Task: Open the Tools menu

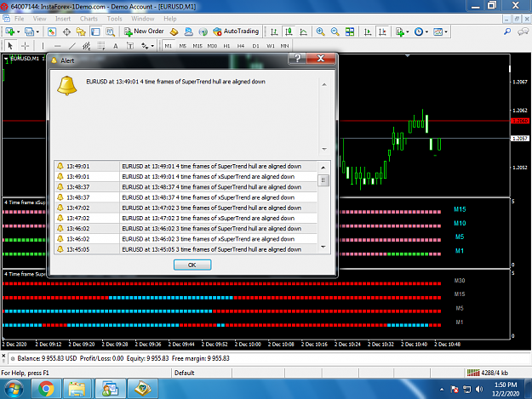Action: (114, 19)
